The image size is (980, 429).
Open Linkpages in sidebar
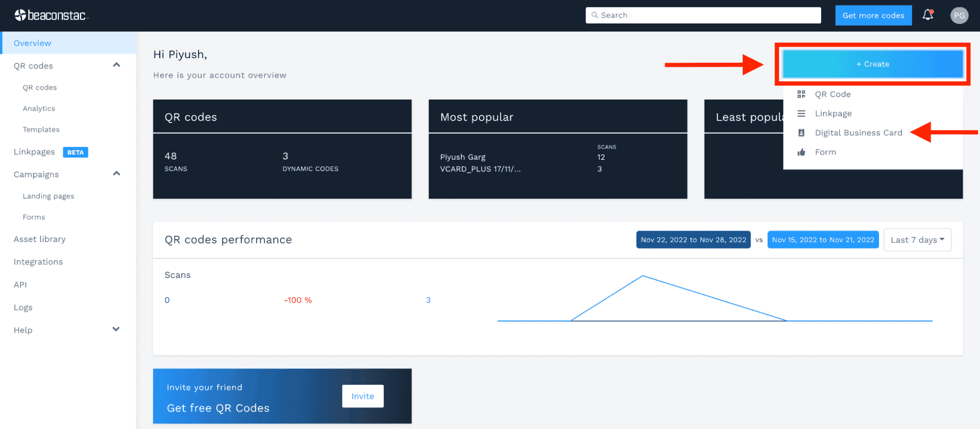[x=34, y=152]
